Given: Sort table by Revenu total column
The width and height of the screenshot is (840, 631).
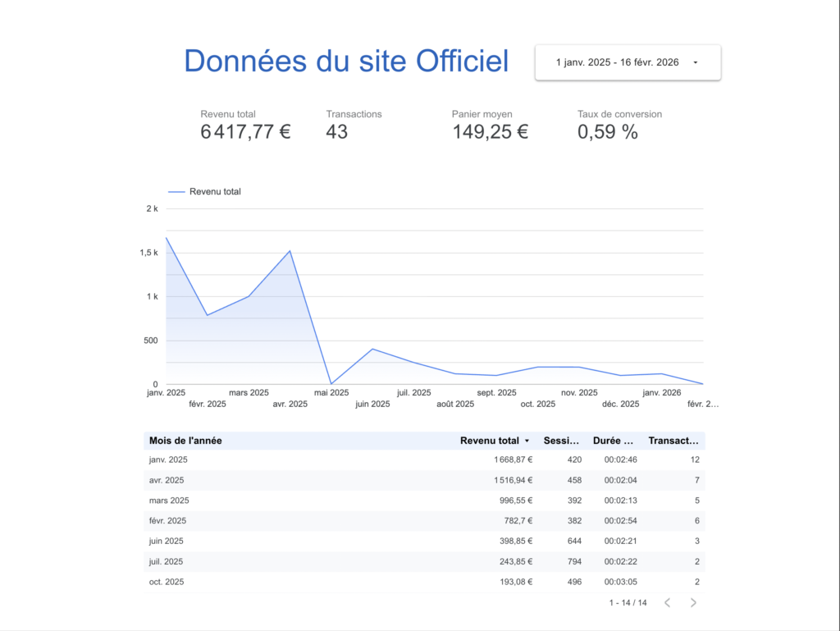Looking at the screenshot, I should pos(489,441).
